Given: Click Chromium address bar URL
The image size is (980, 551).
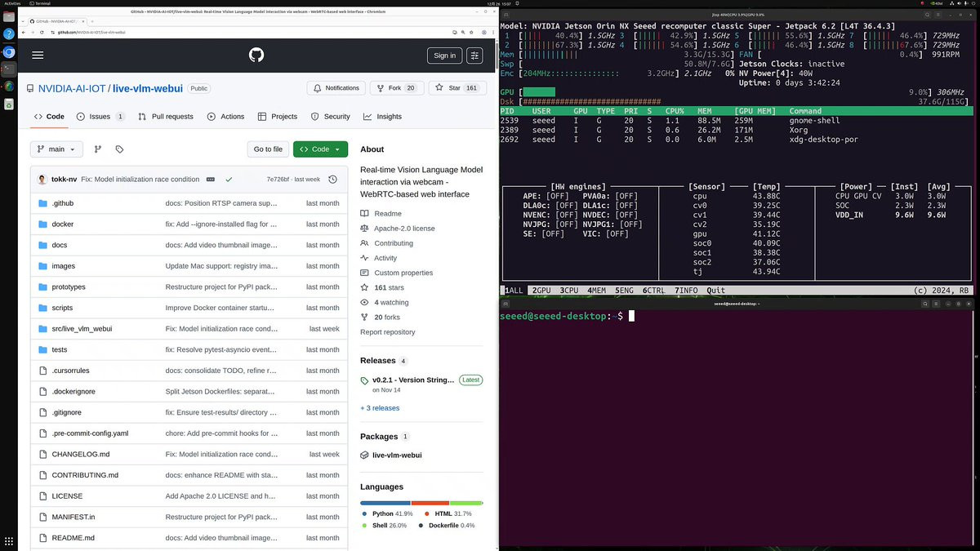Looking at the screenshot, I should tap(91, 32).
